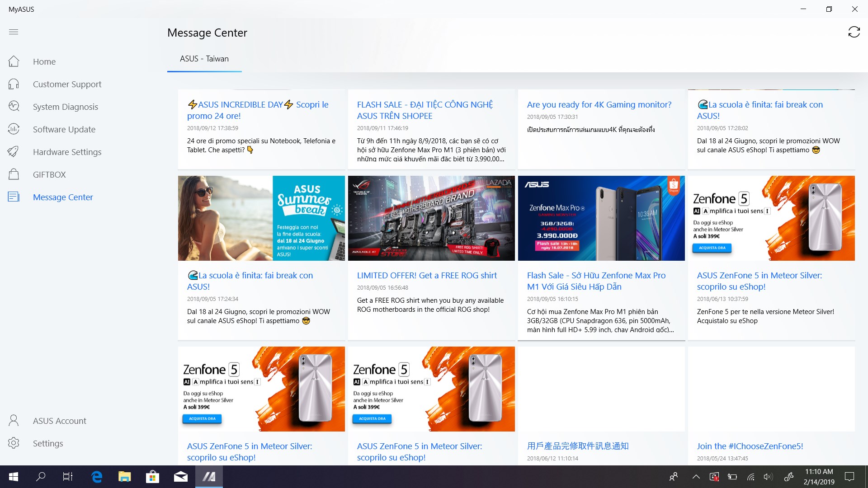Click the hamburger menu icon
Image resolution: width=868 pixels, height=488 pixels.
[x=14, y=32]
